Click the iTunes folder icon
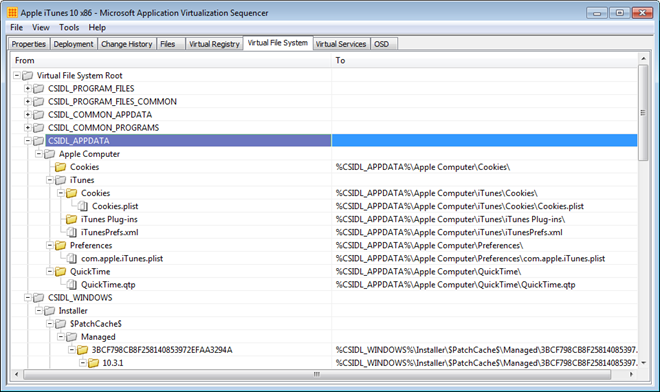The width and height of the screenshot is (660, 392). click(x=61, y=180)
